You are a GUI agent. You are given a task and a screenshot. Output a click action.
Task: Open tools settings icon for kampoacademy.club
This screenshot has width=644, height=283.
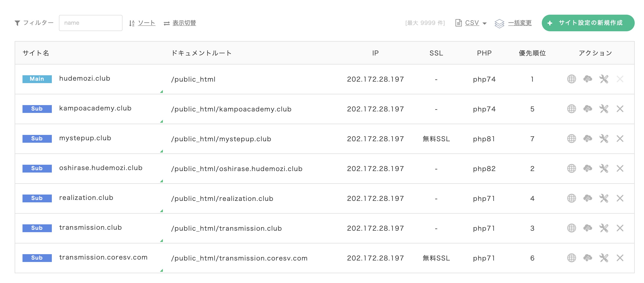604,109
